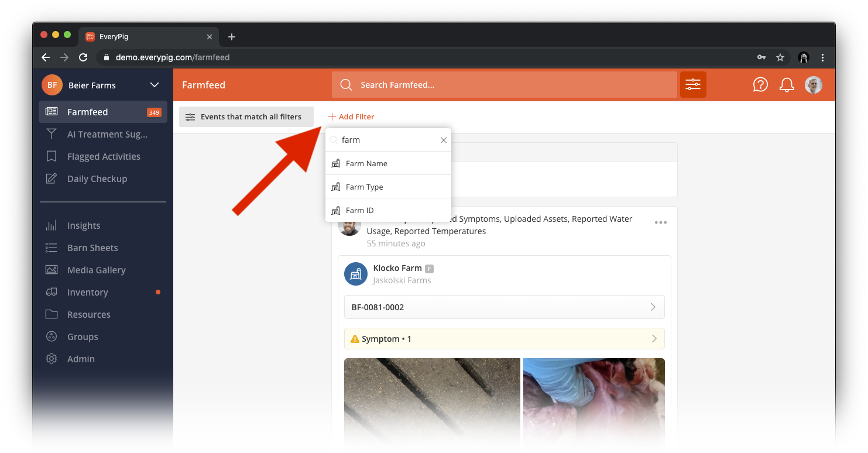Expand the BF-0081-0002 group row
This screenshot has height=453, width=868.
click(505, 307)
